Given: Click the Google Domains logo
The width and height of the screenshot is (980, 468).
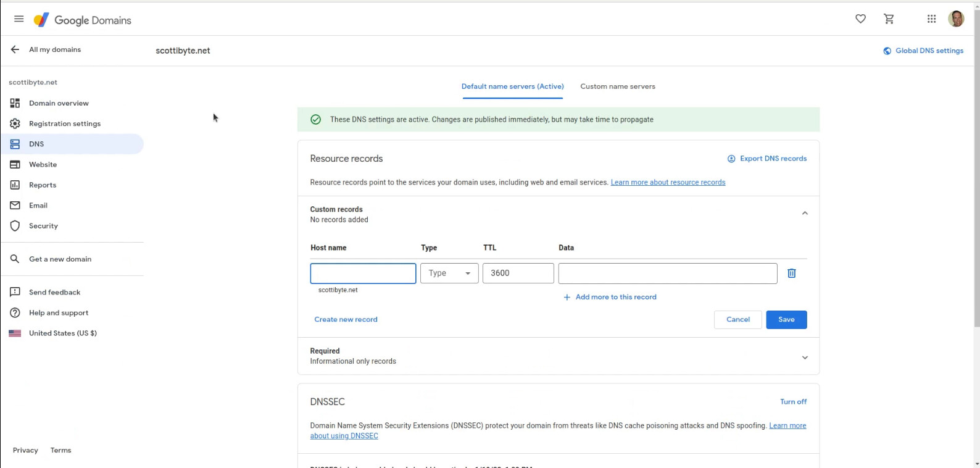Looking at the screenshot, I should click(83, 20).
